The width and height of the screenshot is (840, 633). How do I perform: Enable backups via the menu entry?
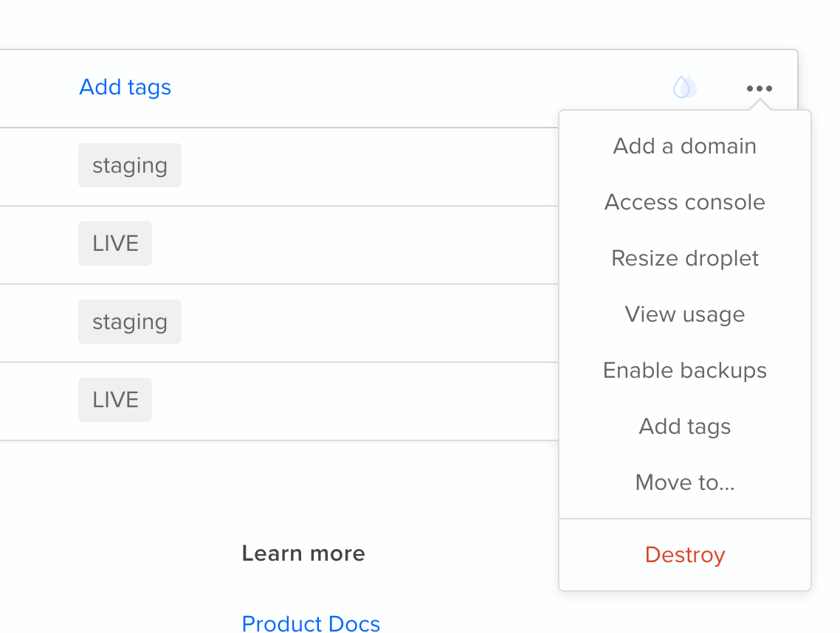(x=684, y=370)
